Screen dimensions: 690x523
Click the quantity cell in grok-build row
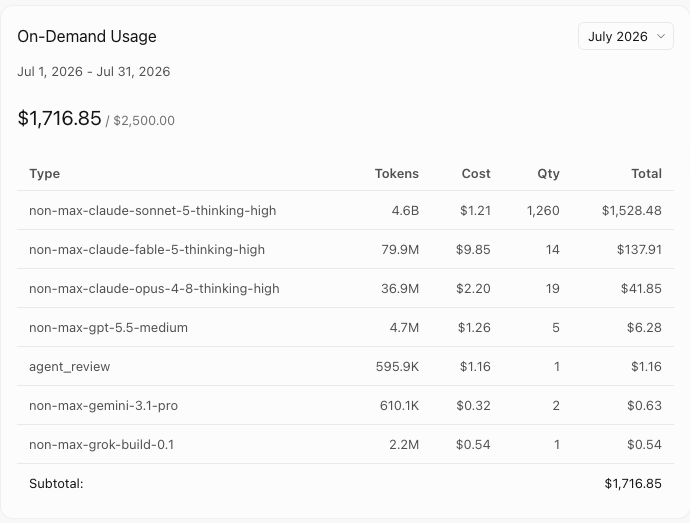[x=557, y=445]
